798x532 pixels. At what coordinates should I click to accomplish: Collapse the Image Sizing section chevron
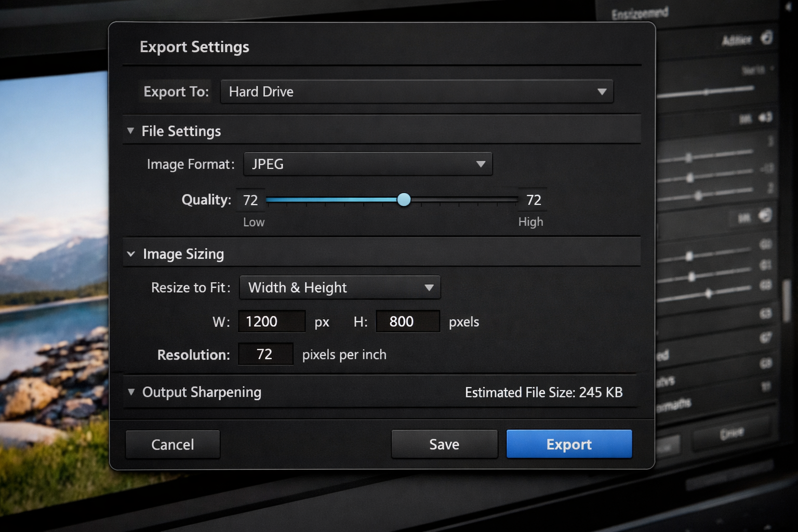[x=131, y=254]
